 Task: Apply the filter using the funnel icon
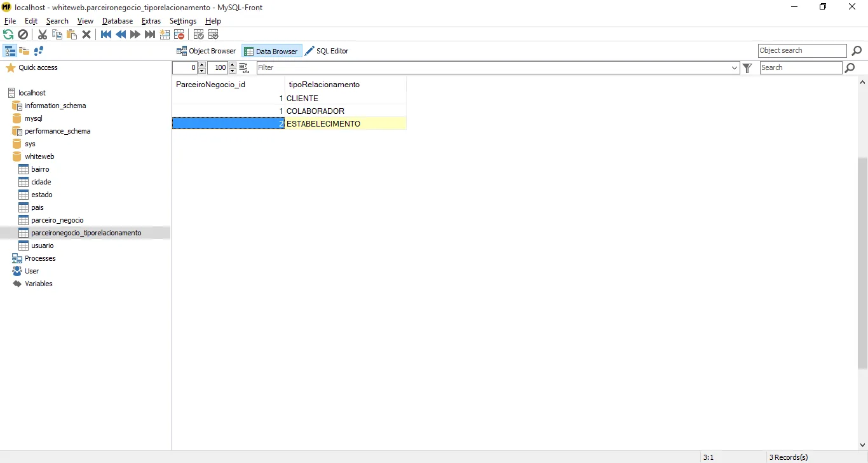[747, 67]
